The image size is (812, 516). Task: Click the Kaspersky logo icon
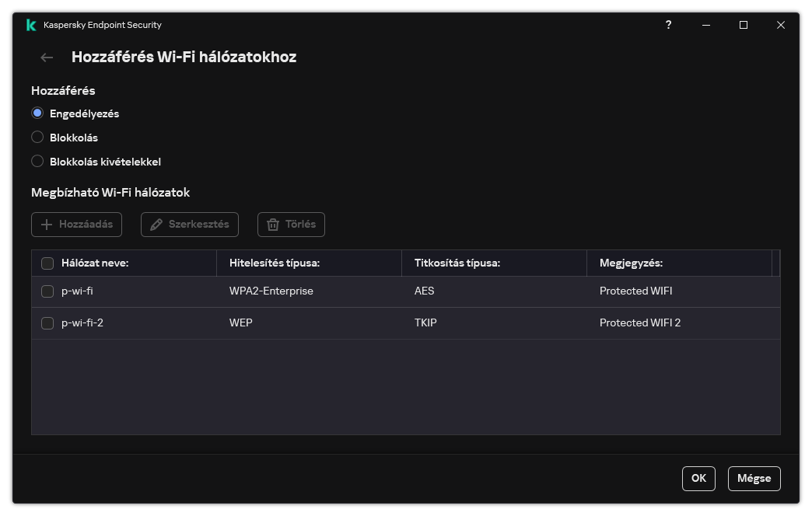click(x=31, y=25)
